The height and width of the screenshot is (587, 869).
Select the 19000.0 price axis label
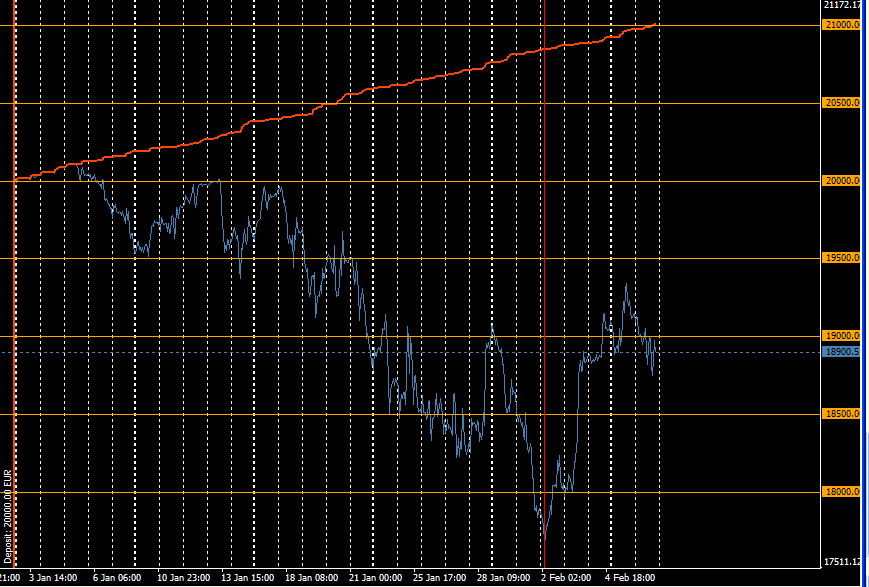(841, 336)
